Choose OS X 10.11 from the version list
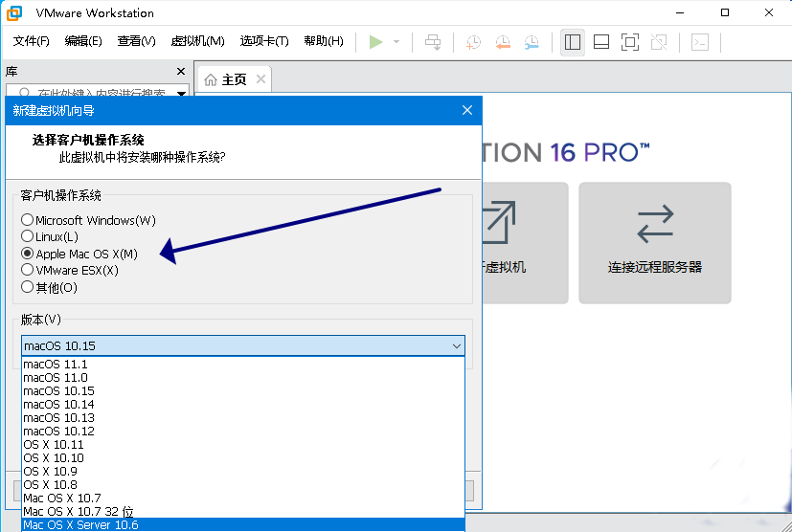792x532 pixels. click(x=243, y=444)
